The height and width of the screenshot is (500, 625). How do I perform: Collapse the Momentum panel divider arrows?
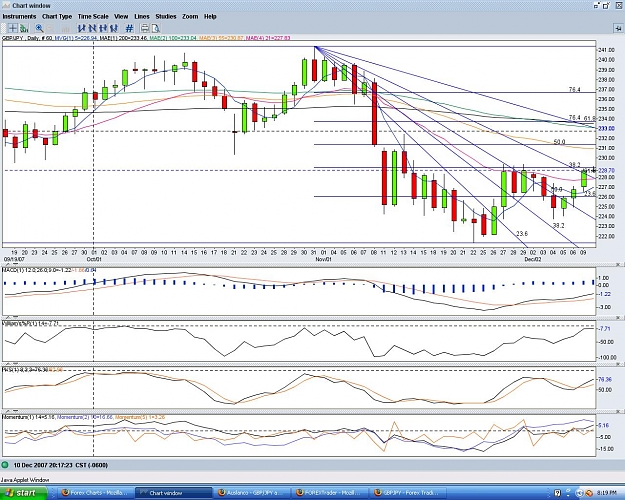coord(11,411)
